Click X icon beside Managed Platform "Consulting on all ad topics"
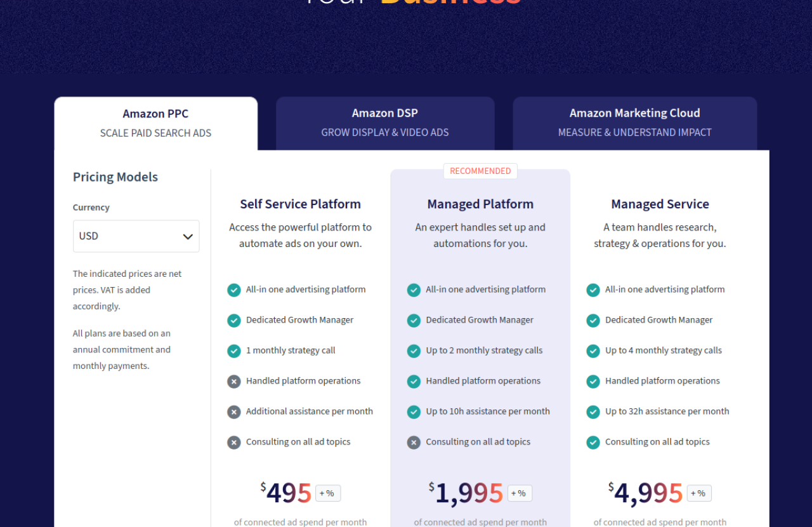Screen dimensions: 812x527 click(414, 442)
